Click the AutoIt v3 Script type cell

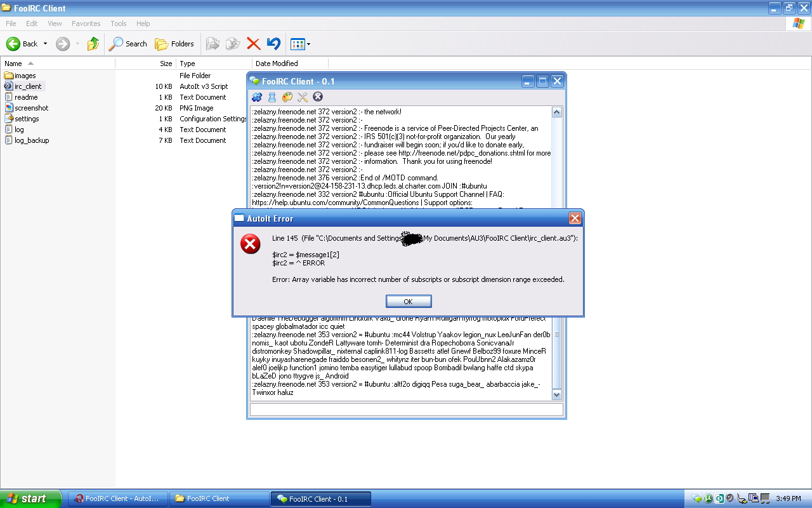(204, 86)
